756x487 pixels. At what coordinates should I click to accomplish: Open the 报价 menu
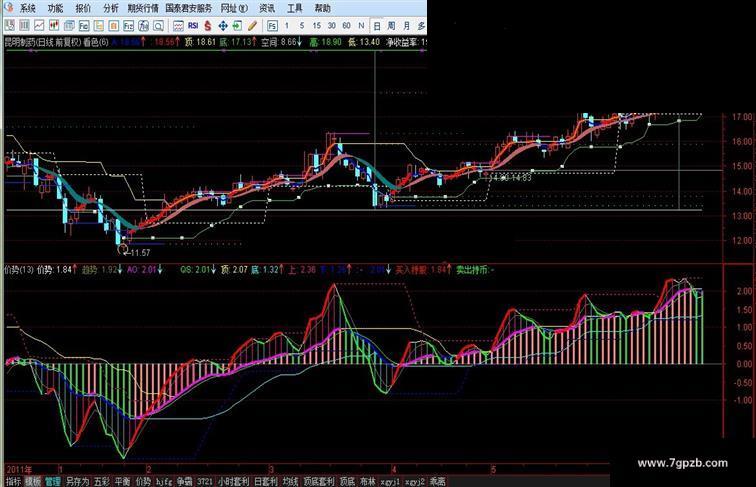(83, 8)
